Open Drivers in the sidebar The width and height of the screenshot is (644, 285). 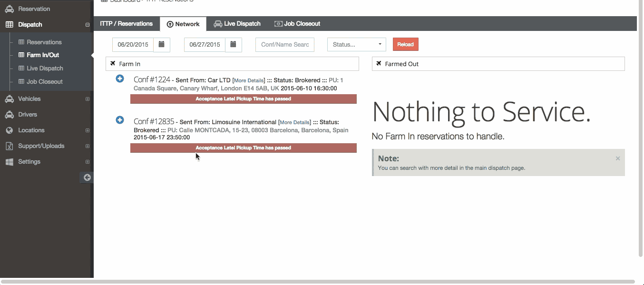[x=28, y=115]
